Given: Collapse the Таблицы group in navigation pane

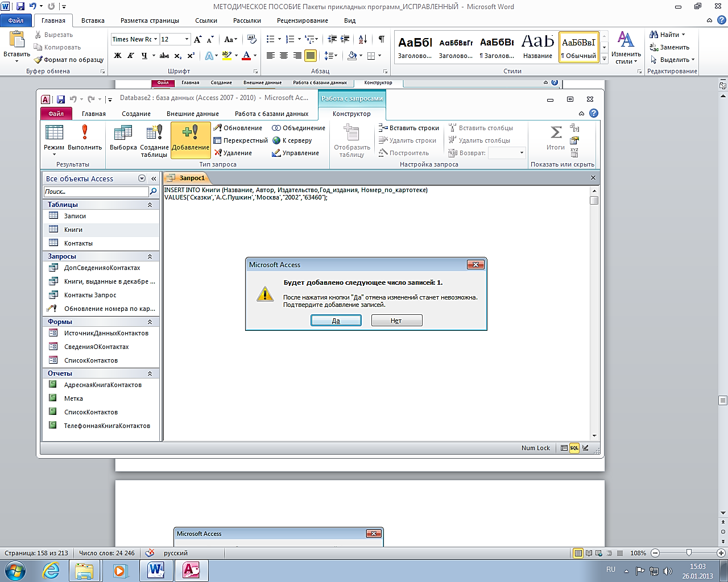Looking at the screenshot, I should 150,205.
